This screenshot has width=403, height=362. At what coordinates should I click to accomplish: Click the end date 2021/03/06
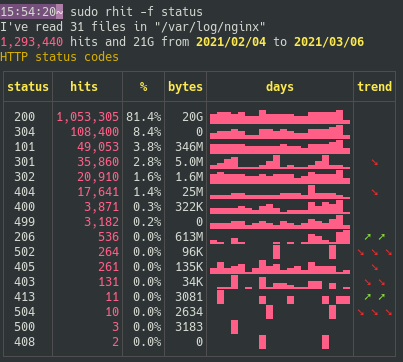coord(329,42)
